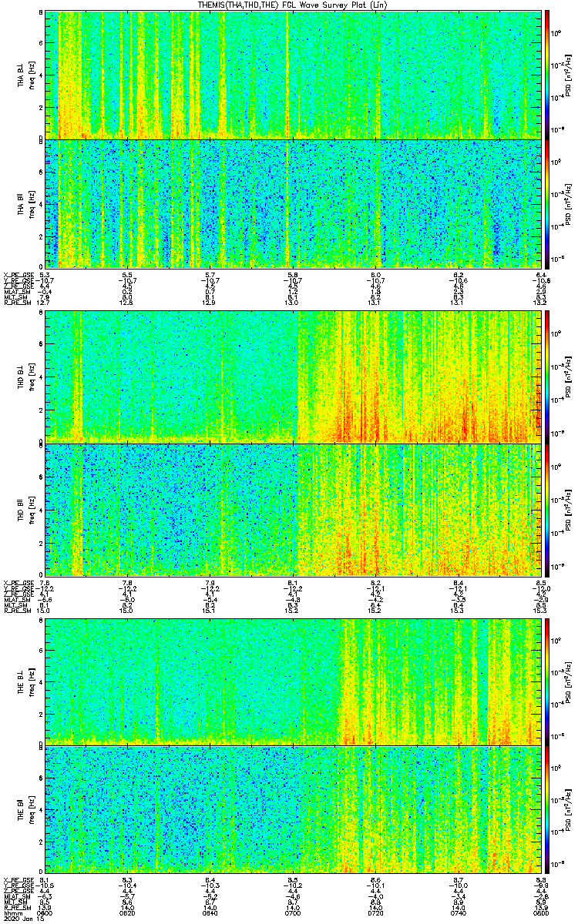The width and height of the screenshot is (578, 924).
Task: Select the THA BII spectrogram panel
Action: point(293,203)
